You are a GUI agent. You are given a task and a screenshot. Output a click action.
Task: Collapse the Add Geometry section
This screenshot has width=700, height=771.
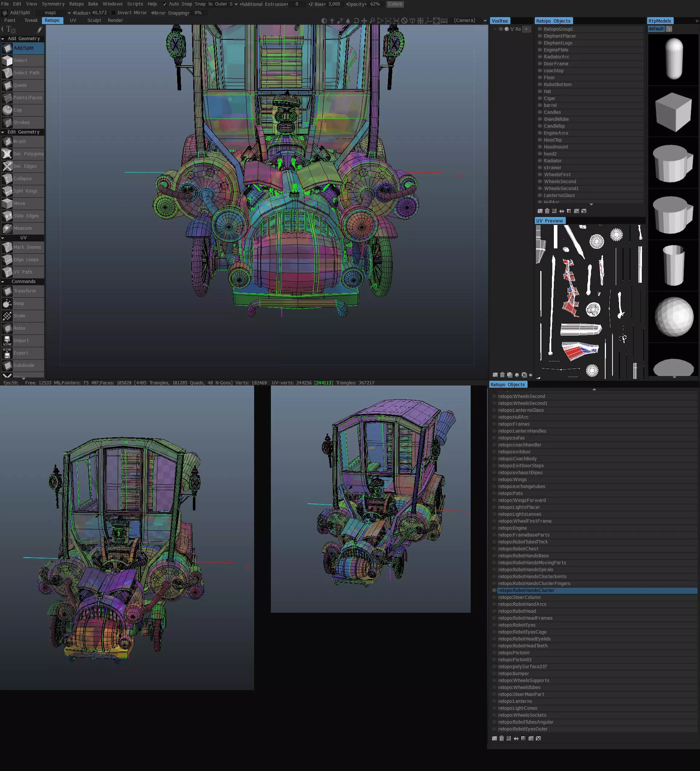(x=3, y=39)
